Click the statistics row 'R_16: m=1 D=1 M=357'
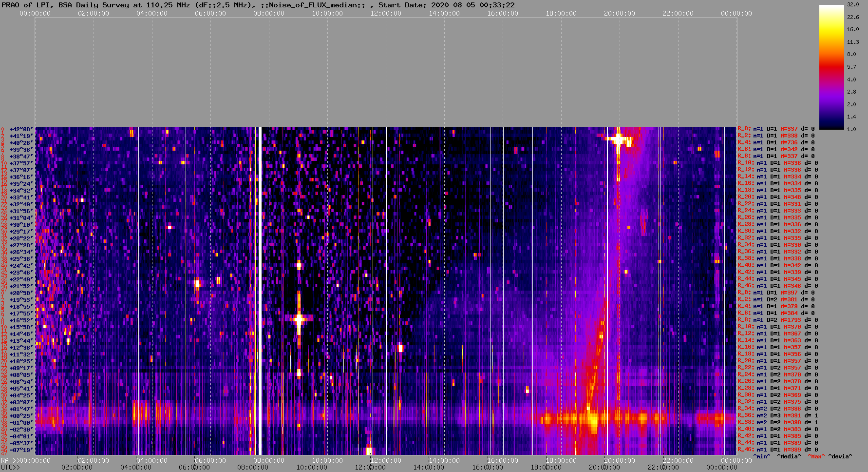Image resolution: width=868 pixels, height=472 pixels. (777, 348)
